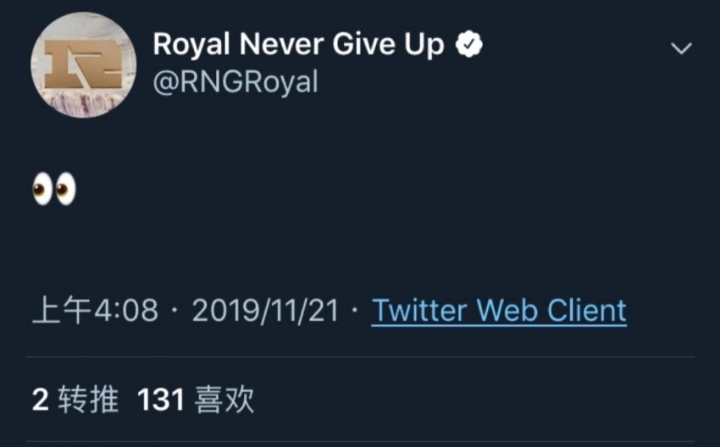Image resolution: width=720 pixels, height=447 pixels.
Task: Click the word "Royal" in the display name
Action: coord(193,45)
